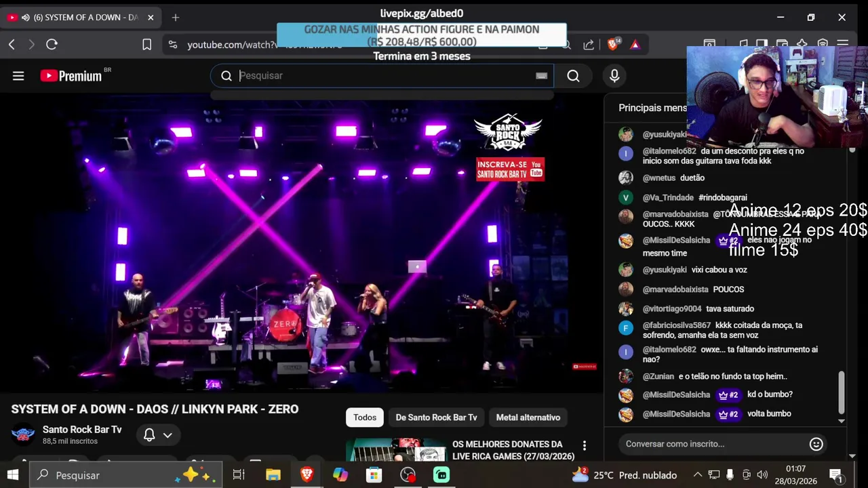Select the De Santo Rock Bar Tv chip
The width and height of the screenshot is (868, 488).
tap(436, 418)
